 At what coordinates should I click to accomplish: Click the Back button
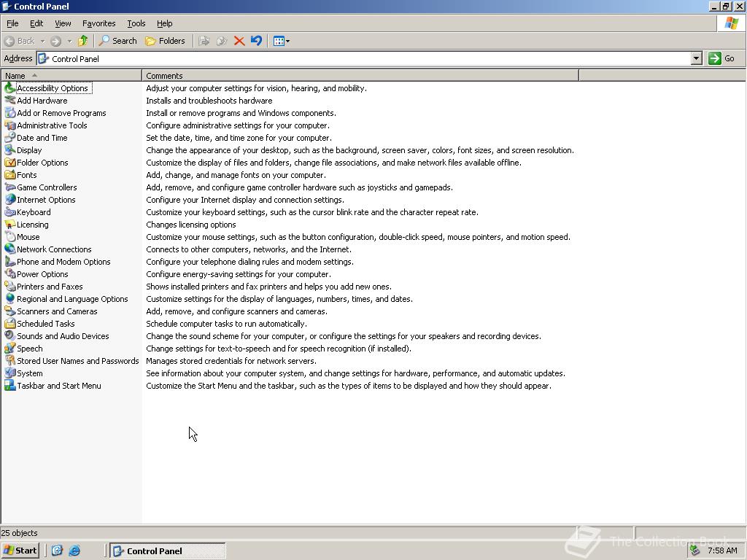(x=20, y=41)
